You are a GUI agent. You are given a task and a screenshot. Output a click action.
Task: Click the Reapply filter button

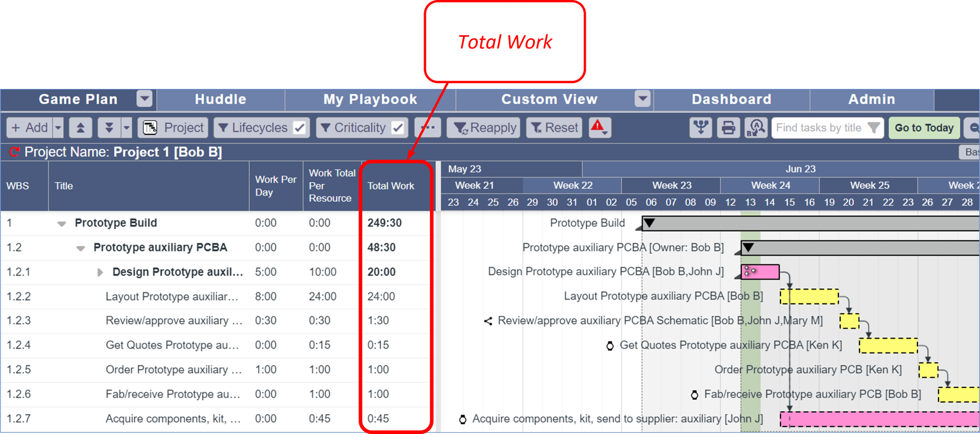(484, 128)
